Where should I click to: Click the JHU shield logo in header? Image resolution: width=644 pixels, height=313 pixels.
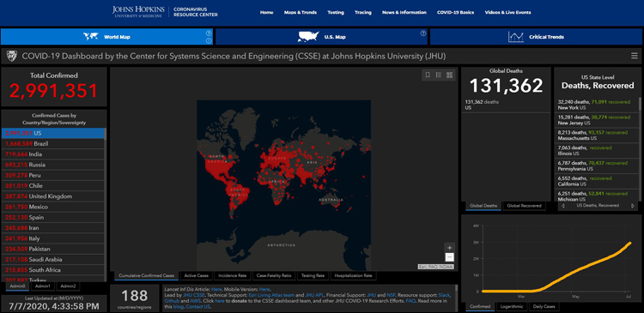click(x=12, y=57)
